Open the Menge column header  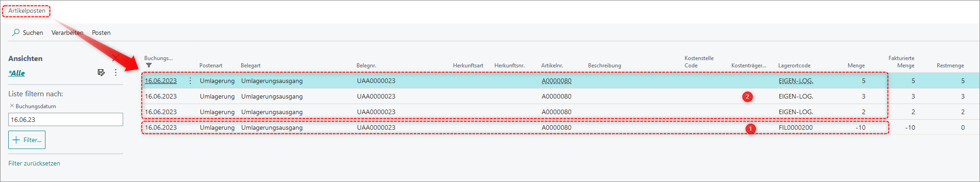[856, 66]
